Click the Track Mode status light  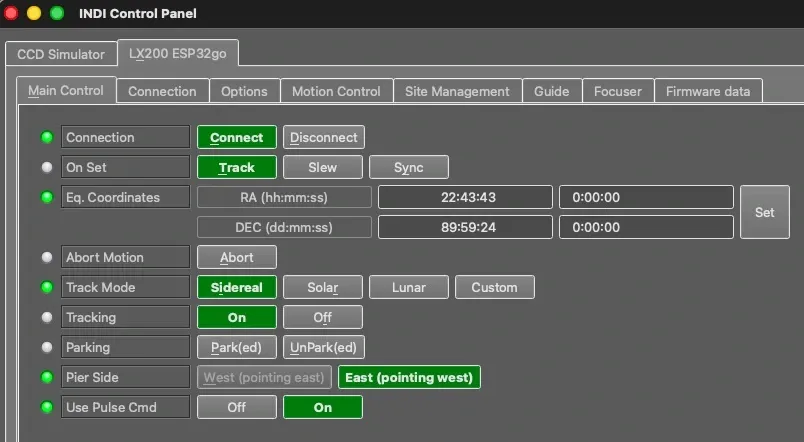(47, 287)
